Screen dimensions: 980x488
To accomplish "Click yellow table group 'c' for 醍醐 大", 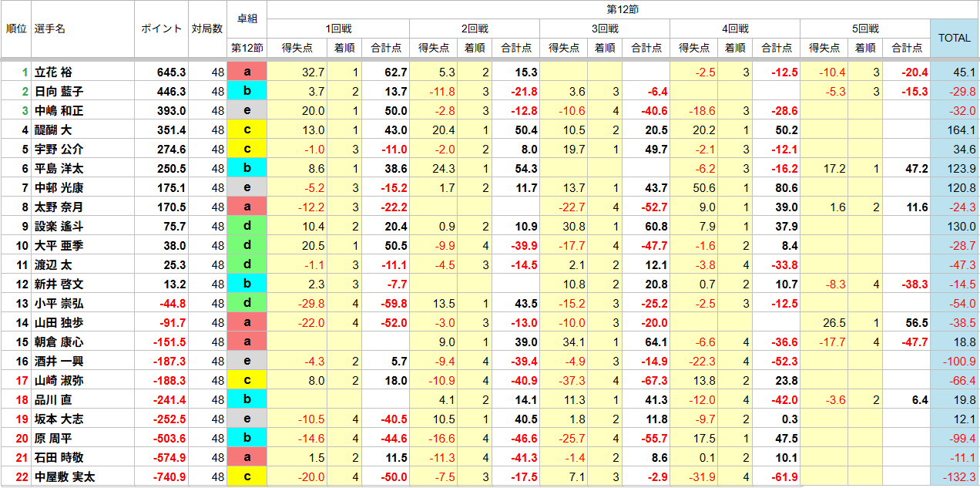I will (x=247, y=130).
